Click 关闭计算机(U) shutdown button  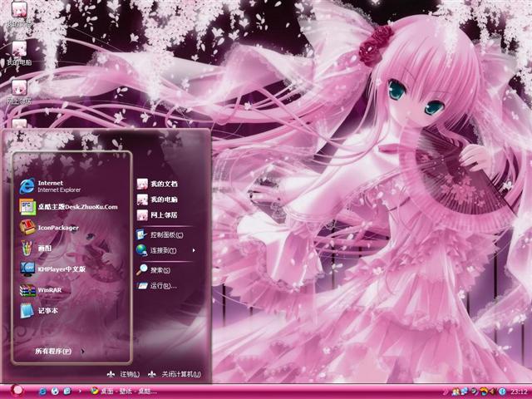coord(173,374)
